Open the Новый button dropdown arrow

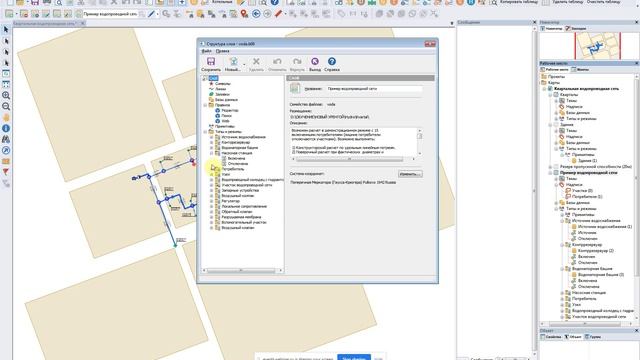pyautogui.click(x=244, y=64)
